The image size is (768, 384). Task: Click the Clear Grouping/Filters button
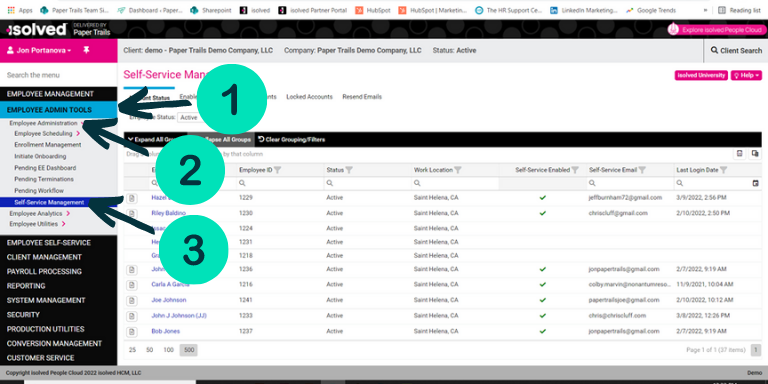pos(291,140)
